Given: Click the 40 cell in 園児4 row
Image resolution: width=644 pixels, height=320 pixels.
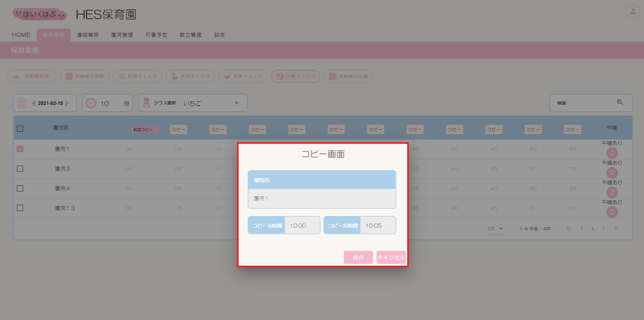Looking at the screenshot, I should coord(454,189).
